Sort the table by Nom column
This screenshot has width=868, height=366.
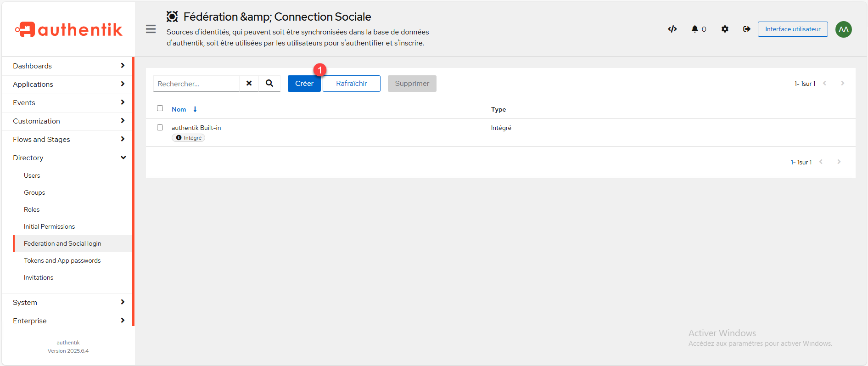(x=179, y=109)
